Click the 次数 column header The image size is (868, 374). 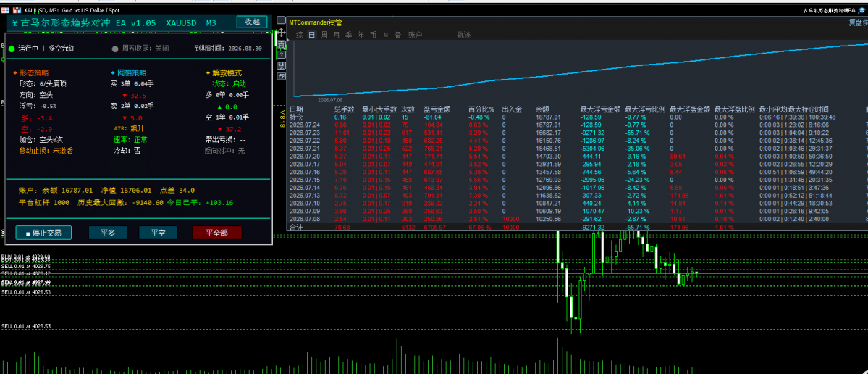(x=408, y=109)
